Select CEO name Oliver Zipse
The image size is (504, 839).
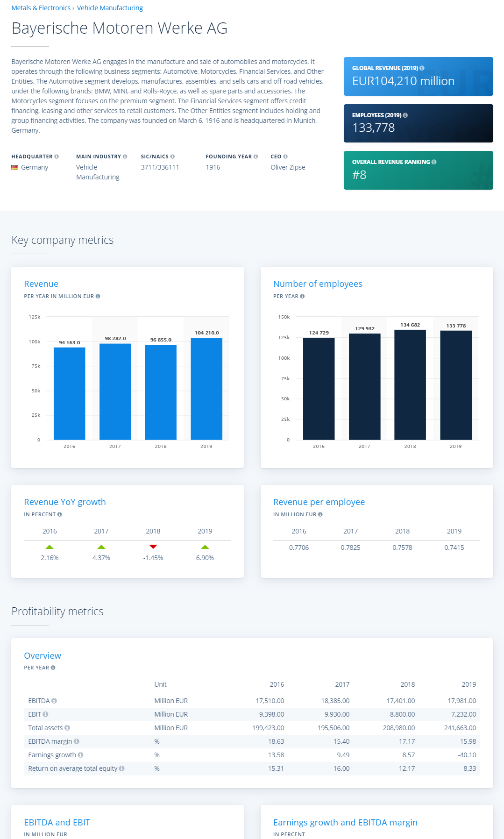pyautogui.click(x=288, y=167)
